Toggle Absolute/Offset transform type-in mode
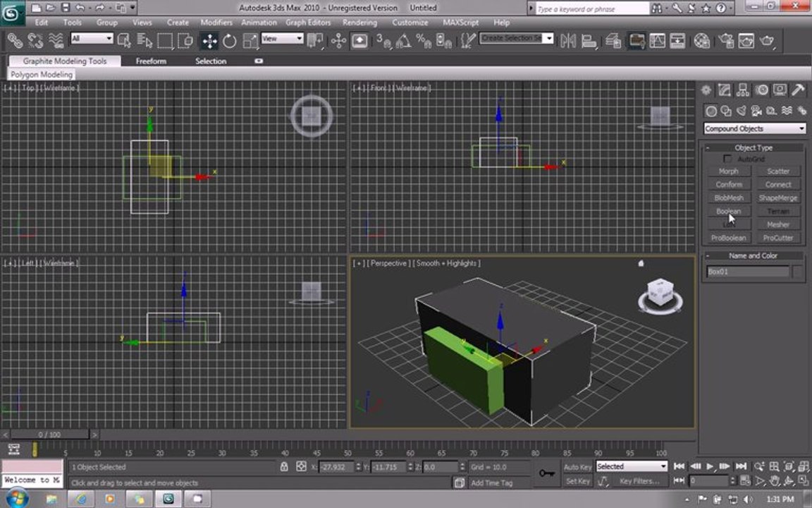The width and height of the screenshot is (812, 508). (x=301, y=466)
